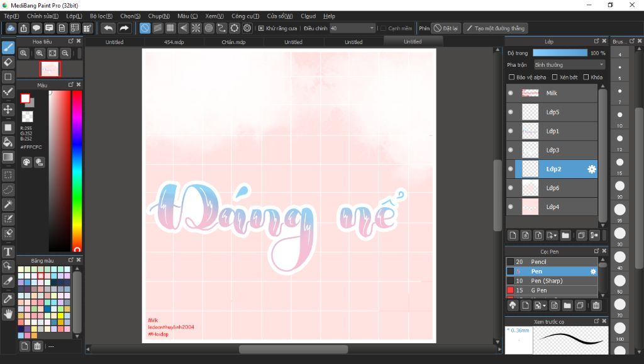644x364 pixels.
Task: Choose the Text tool
Action: (x=8, y=252)
